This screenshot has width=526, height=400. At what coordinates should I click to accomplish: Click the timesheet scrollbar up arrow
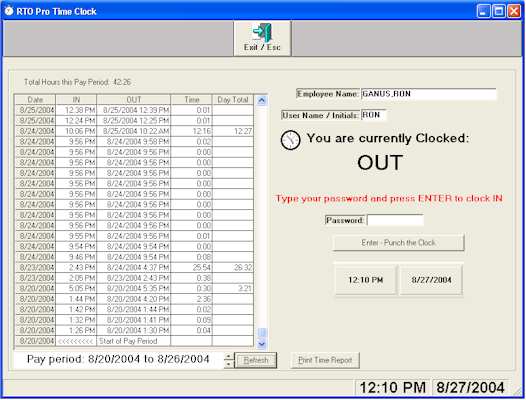pos(262,100)
